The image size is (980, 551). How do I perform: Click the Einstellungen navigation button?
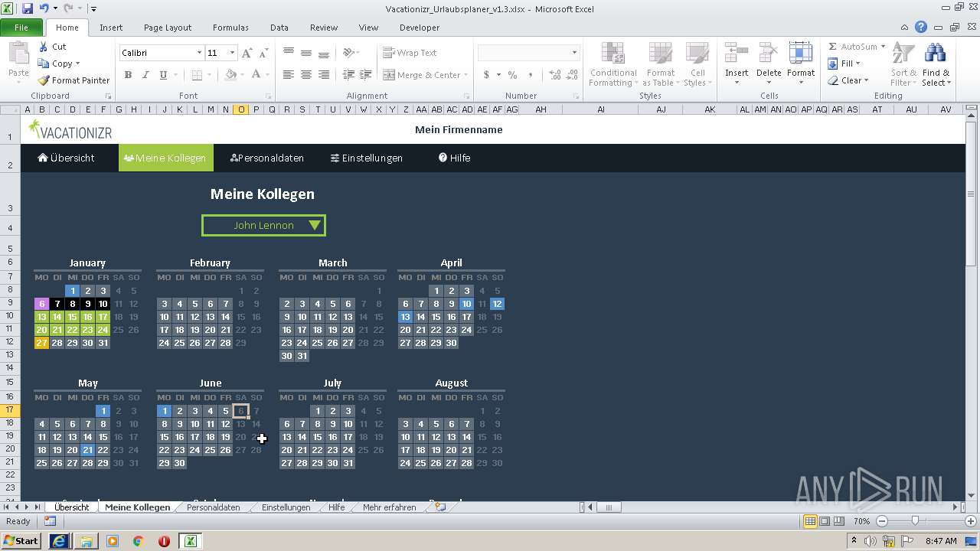point(367,158)
